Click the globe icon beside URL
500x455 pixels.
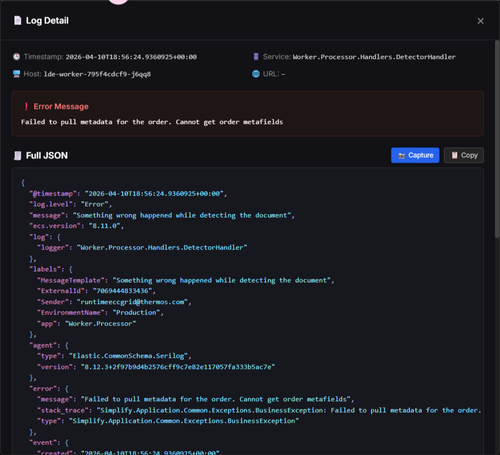coord(256,74)
